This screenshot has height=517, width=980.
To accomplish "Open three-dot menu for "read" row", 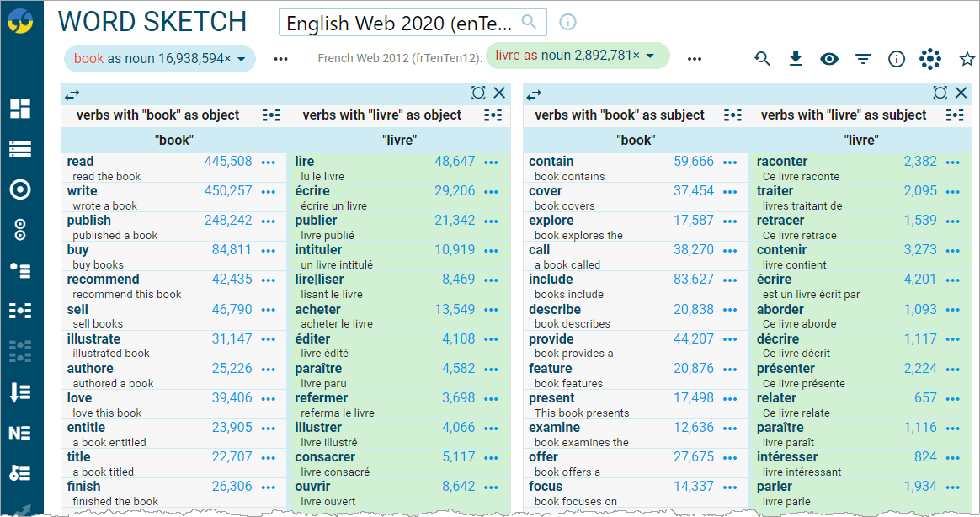I will pyautogui.click(x=269, y=163).
